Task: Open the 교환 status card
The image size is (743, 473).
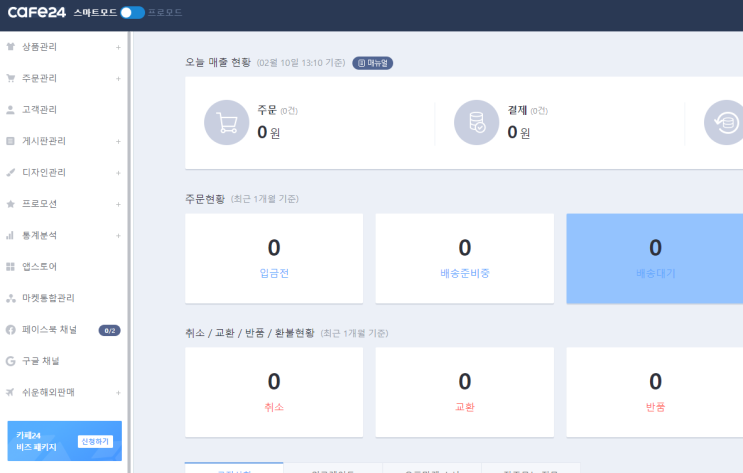Action: click(x=465, y=392)
